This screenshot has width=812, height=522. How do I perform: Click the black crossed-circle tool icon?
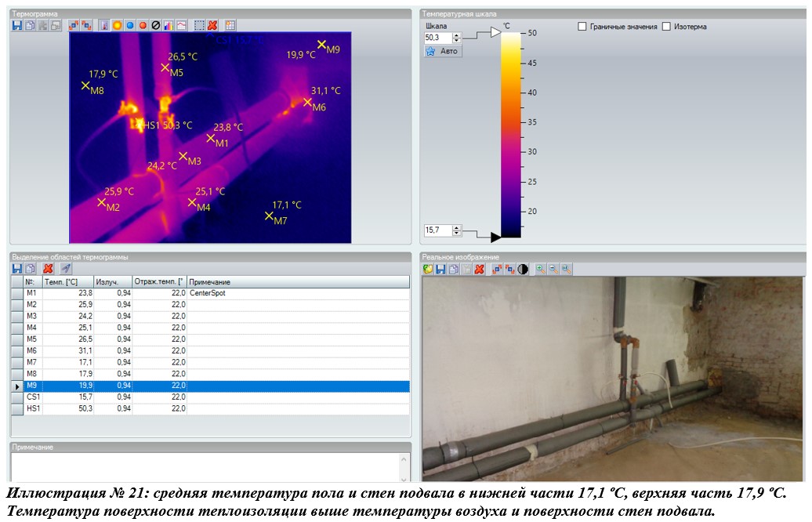pos(156,25)
